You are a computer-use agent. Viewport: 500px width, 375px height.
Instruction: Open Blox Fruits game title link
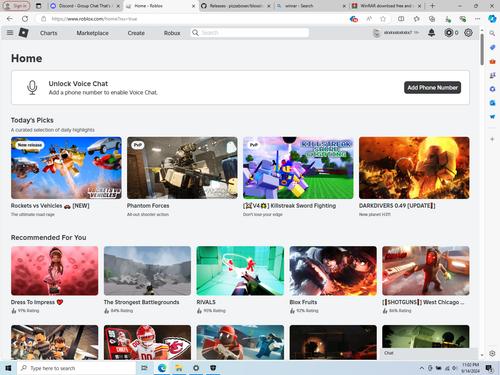point(303,302)
